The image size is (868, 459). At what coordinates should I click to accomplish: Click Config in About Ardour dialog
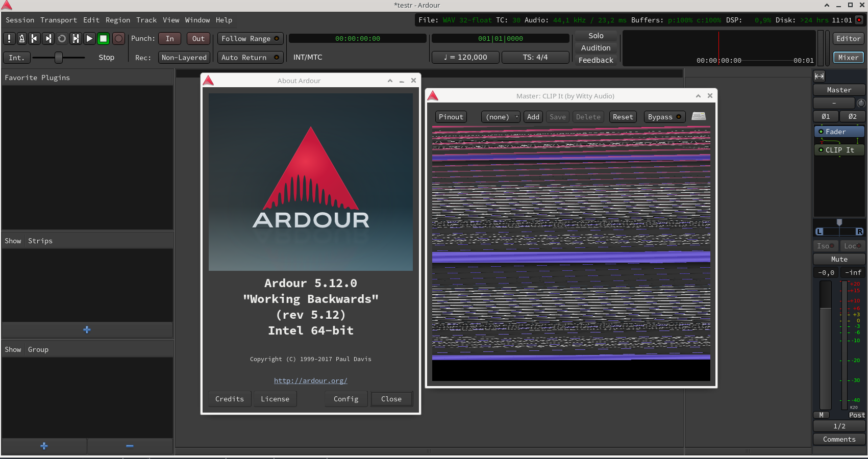click(x=346, y=399)
